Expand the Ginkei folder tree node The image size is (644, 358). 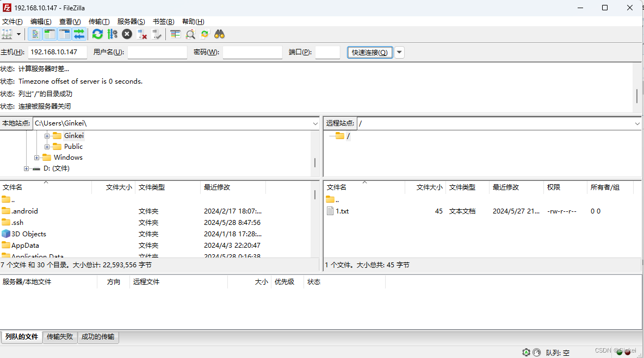pyautogui.click(x=47, y=136)
